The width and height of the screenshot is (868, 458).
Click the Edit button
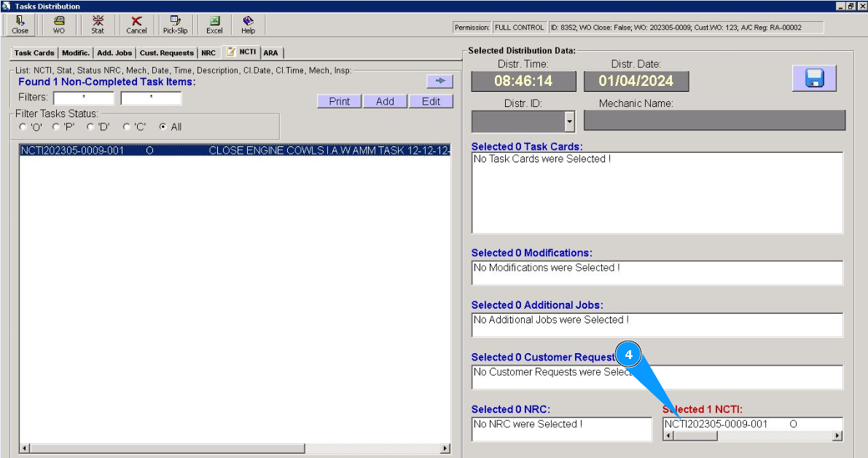431,101
